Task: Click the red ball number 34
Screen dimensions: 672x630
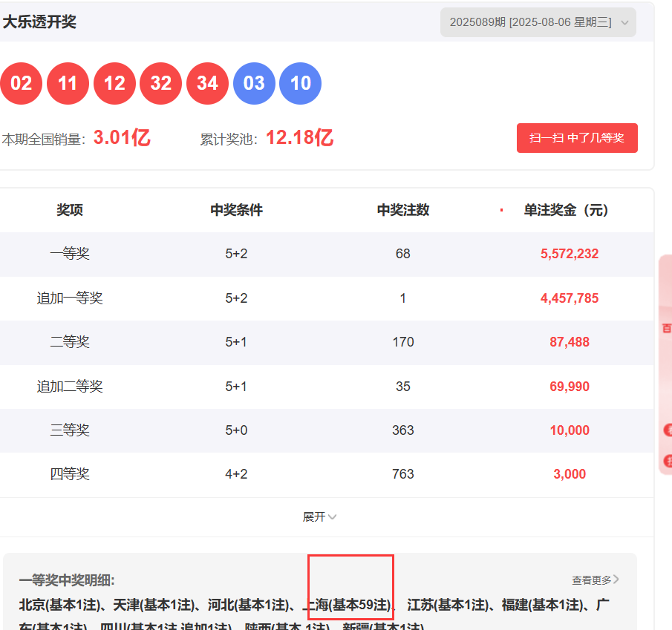Action: point(207,83)
